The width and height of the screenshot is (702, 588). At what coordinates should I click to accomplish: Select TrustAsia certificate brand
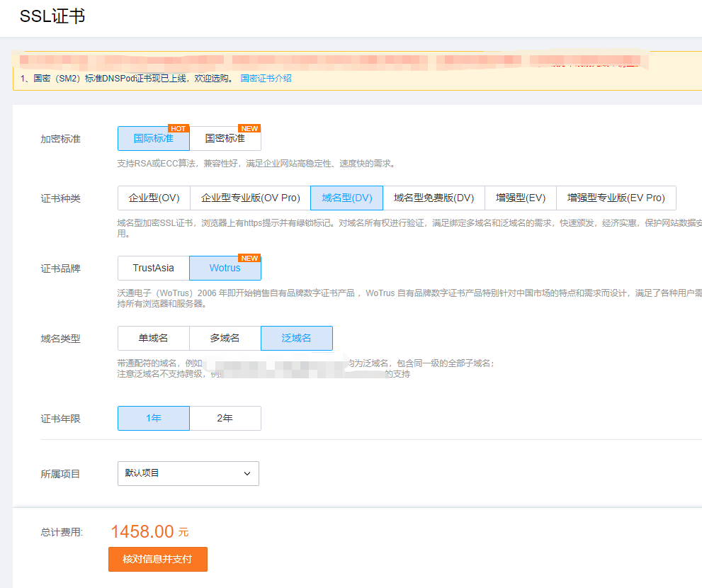click(153, 268)
